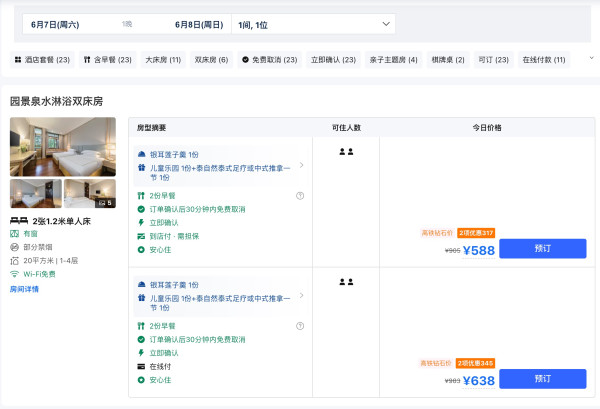The image size is (600, 409).
Task: Click the ¥588 price
Action: [x=479, y=251]
